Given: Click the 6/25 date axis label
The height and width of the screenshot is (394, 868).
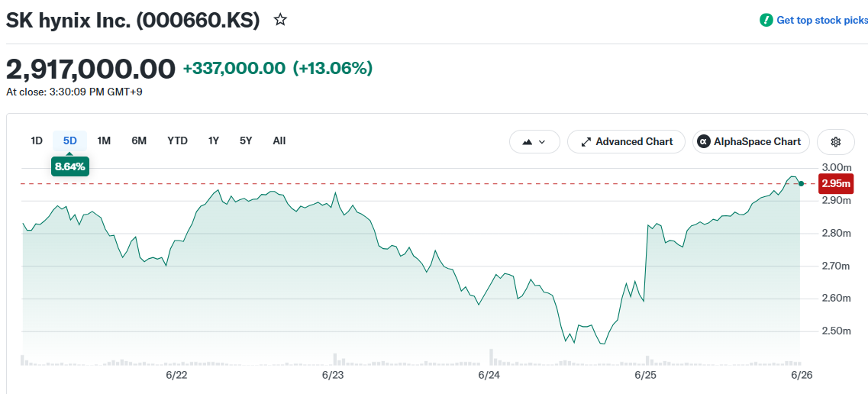Looking at the screenshot, I should pos(645,375).
